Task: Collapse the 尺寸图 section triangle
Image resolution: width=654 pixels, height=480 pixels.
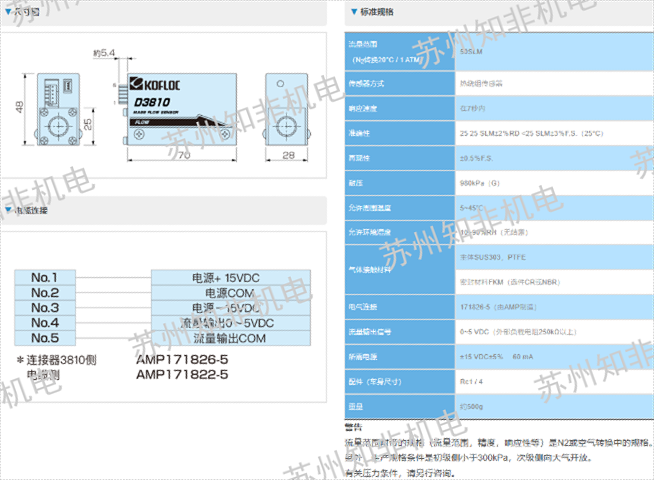Action: click(x=8, y=11)
